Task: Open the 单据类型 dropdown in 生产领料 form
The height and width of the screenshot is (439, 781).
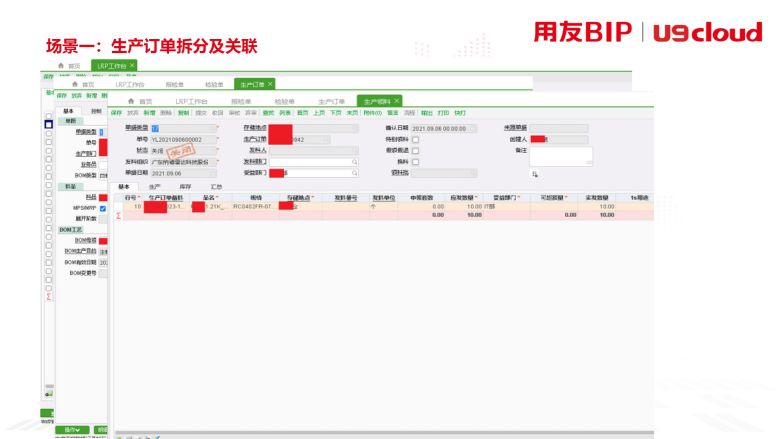Action: coord(184,129)
